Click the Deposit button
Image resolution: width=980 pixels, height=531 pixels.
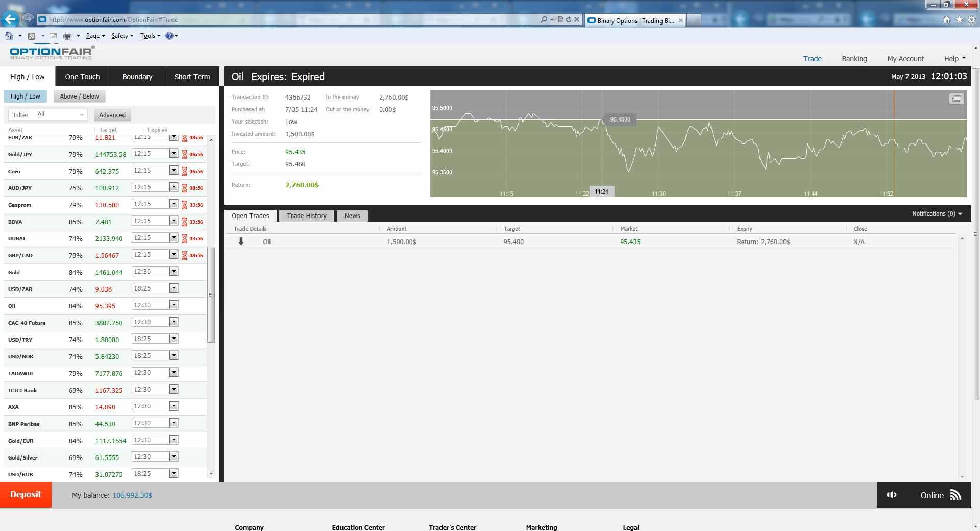pyautogui.click(x=26, y=495)
